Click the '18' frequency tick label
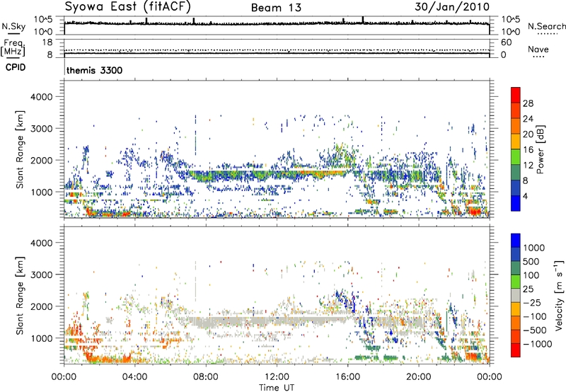 click(47, 42)
